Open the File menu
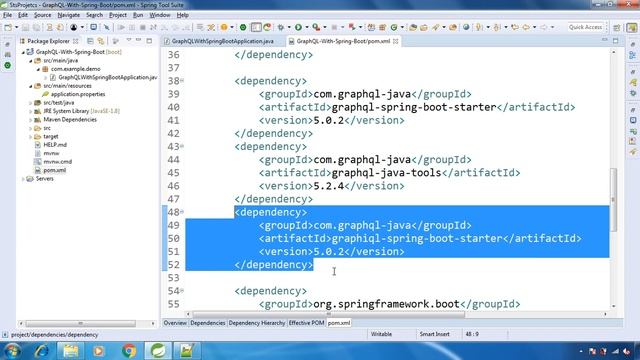The image size is (640, 360). (x=7, y=15)
